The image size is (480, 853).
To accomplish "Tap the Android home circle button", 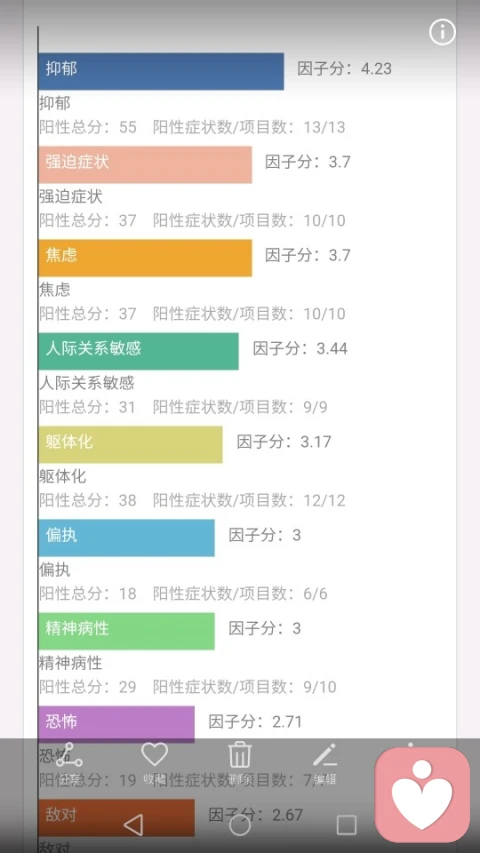I will pos(239,825).
